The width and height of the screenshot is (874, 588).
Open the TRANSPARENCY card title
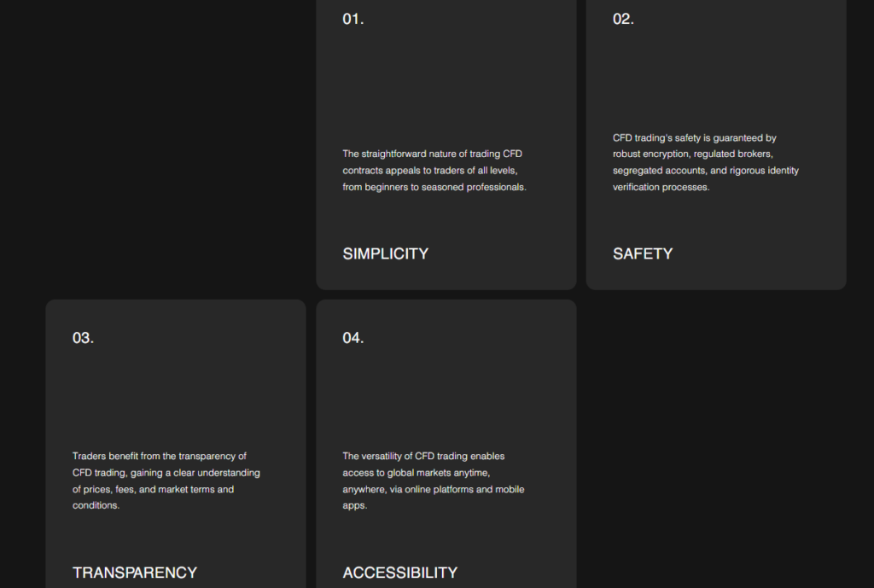pos(135,573)
